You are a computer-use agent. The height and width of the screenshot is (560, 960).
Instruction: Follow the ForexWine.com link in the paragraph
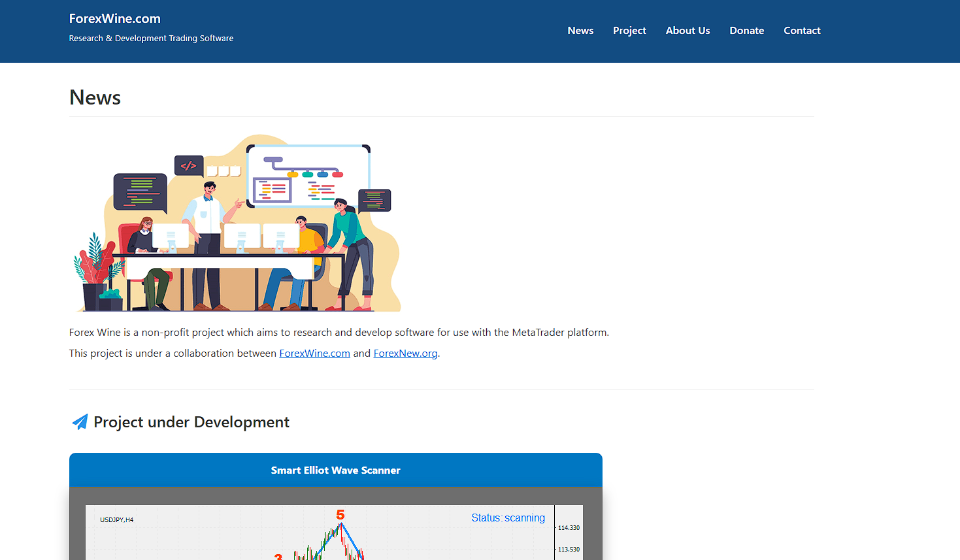(x=314, y=354)
